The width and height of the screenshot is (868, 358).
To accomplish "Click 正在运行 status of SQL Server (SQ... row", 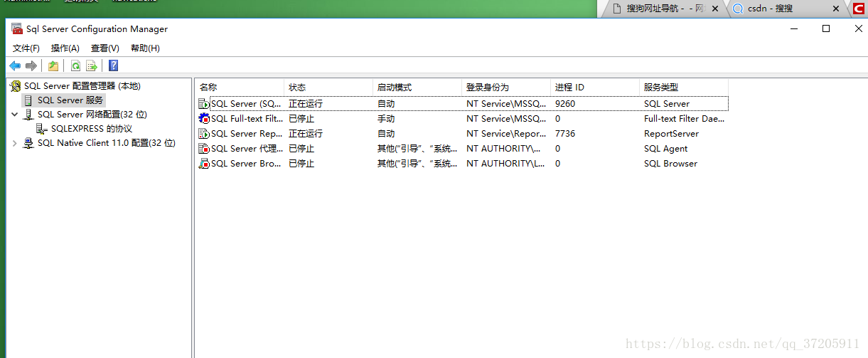I will [x=306, y=104].
